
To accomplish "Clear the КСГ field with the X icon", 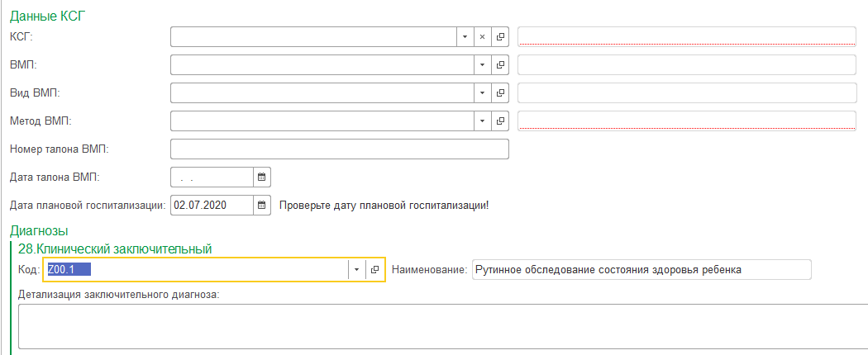I will (x=483, y=37).
